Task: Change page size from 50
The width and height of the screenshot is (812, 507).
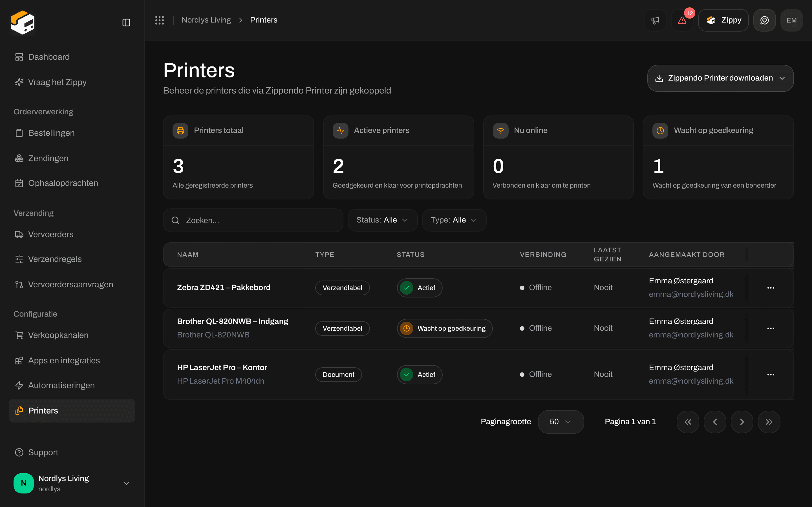Action: [561, 422]
